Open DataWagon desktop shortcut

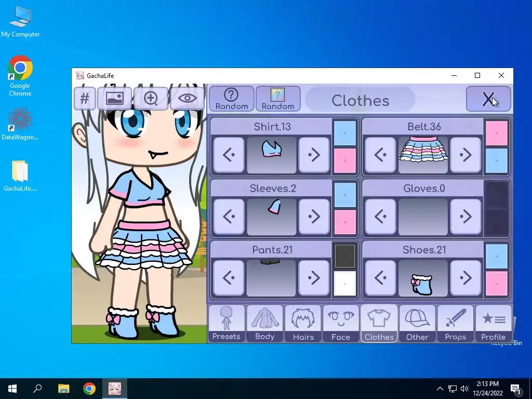pyautogui.click(x=20, y=124)
